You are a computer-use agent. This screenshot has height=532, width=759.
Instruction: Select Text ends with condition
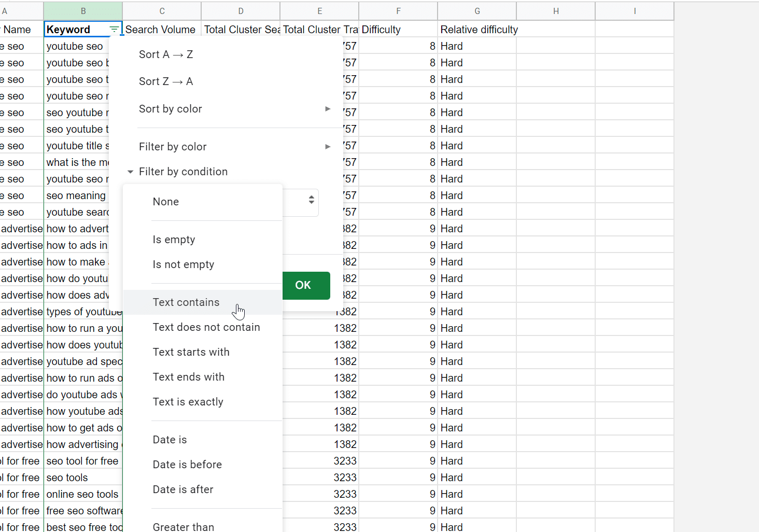(203, 377)
